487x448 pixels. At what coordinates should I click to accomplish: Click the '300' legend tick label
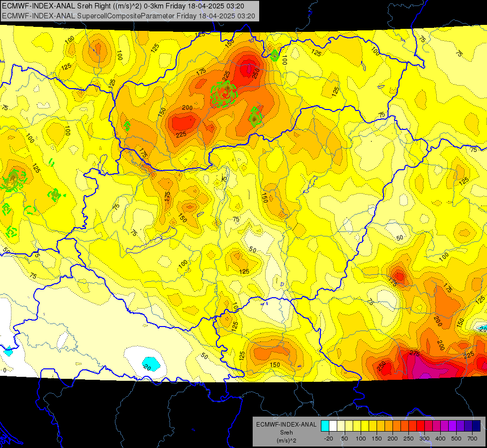click(x=424, y=439)
